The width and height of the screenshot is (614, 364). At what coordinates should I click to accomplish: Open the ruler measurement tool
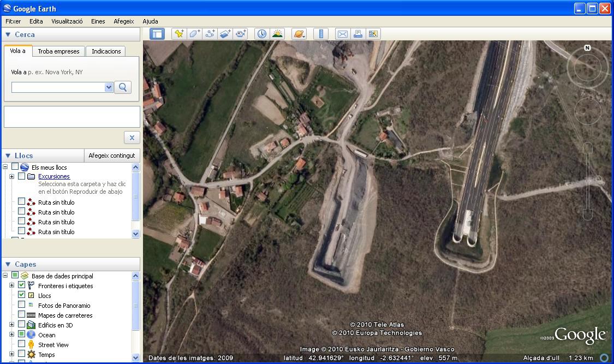click(321, 34)
